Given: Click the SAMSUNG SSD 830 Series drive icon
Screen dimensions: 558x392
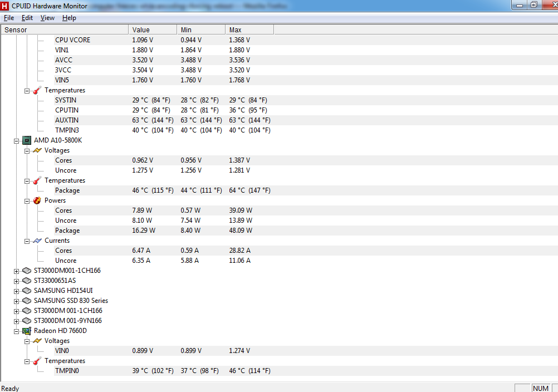Looking at the screenshot, I should [26, 301].
